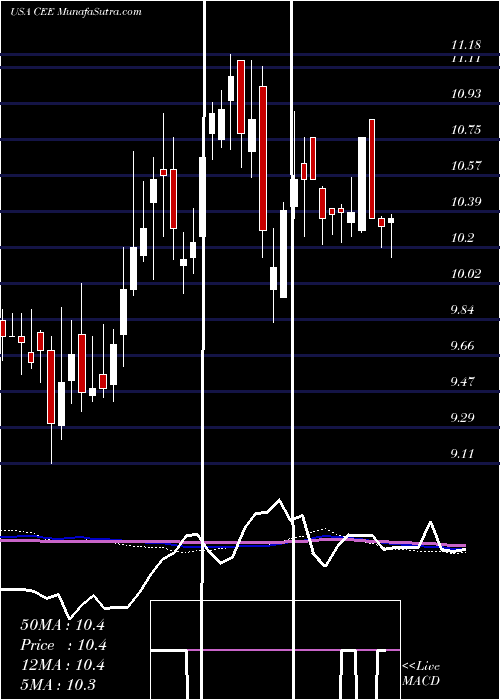Click the 10.93 price axis label
This screenshot has height=700, width=500.
coord(466,94)
